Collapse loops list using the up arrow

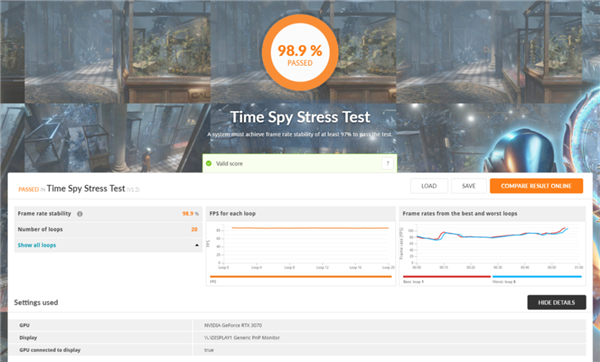tap(197, 245)
